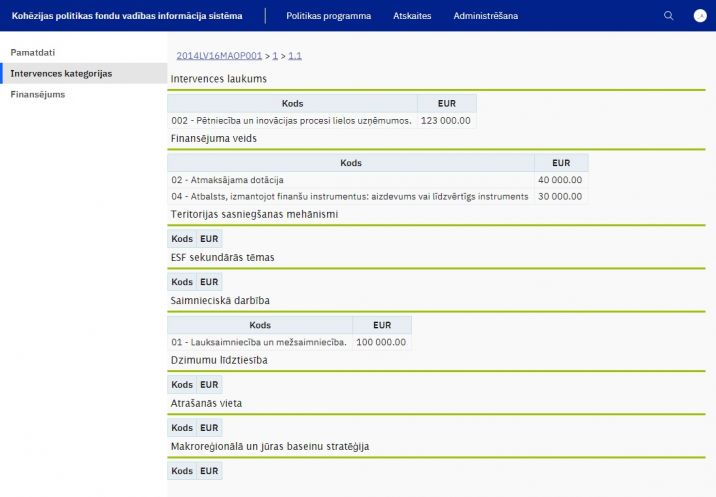Image resolution: width=716 pixels, height=497 pixels.
Task: Open the Administrēšana menu
Action: (485, 16)
